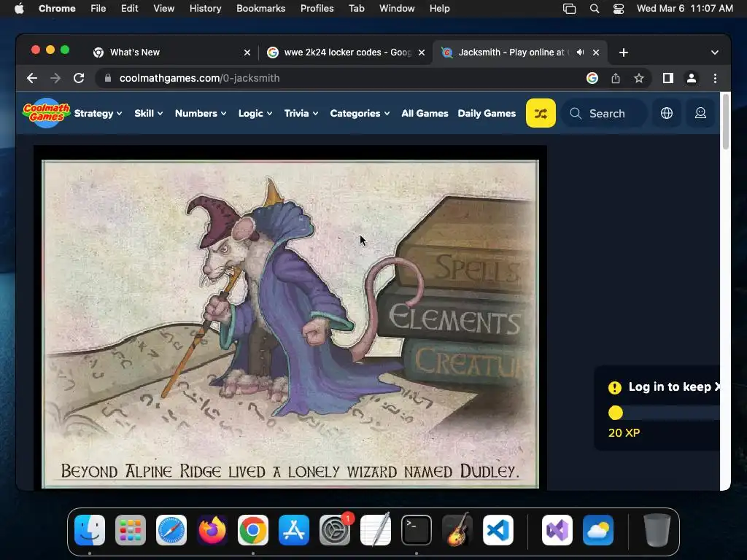The height and width of the screenshot is (560, 747).
Task: Launch Firefox from the dock
Action: 212,530
